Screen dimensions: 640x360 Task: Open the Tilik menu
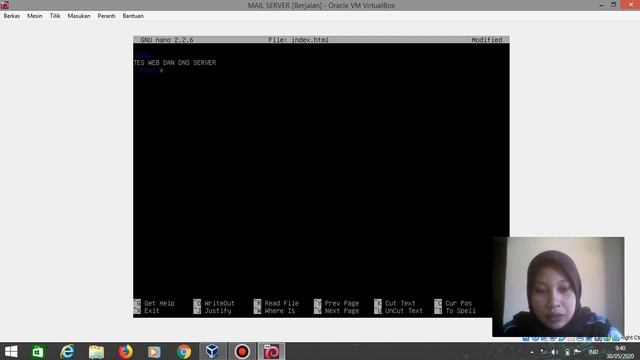[55, 16]
